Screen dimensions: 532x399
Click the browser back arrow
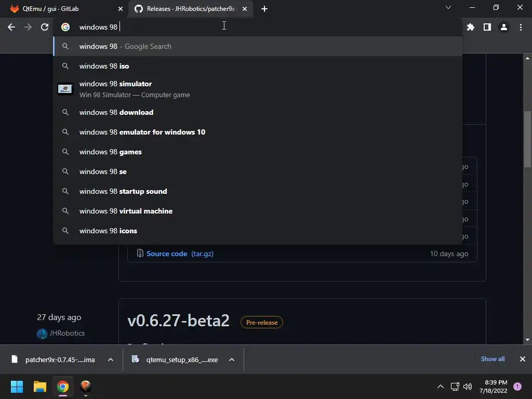11,27
